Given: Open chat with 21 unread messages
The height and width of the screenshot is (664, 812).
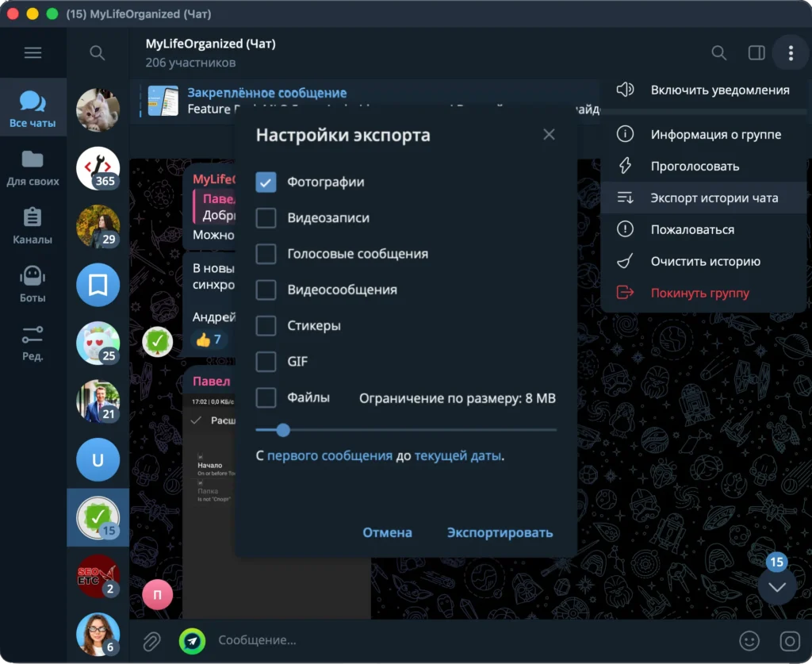Looking at the screenshot, I should 98,401.
